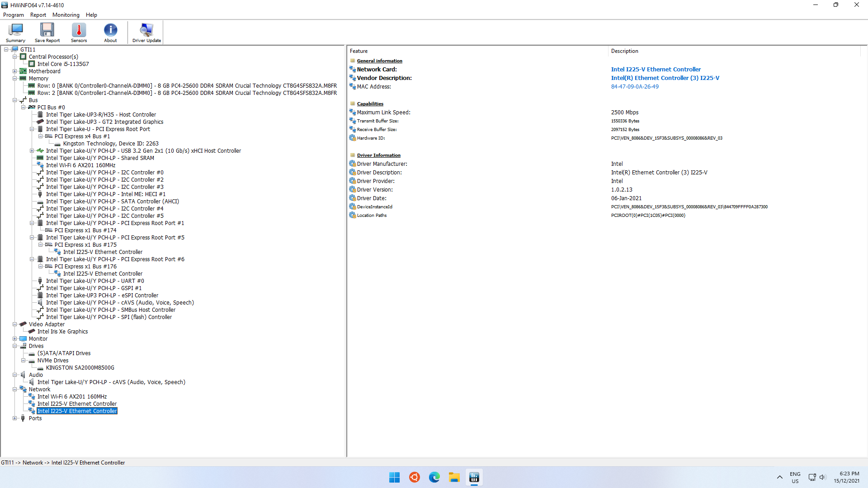Open the Windows Start button
The image size is (868, 488).
coord(394,477)
